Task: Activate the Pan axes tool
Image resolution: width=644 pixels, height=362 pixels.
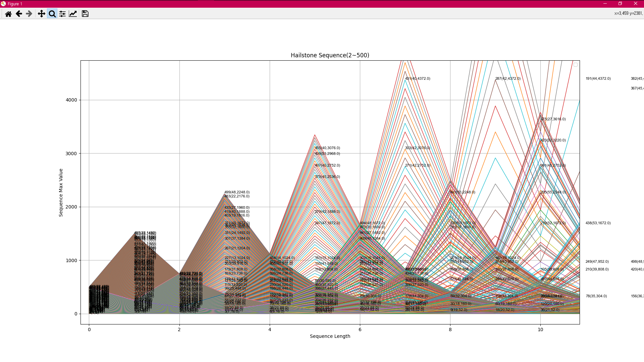Action: [x=41, y=14]
